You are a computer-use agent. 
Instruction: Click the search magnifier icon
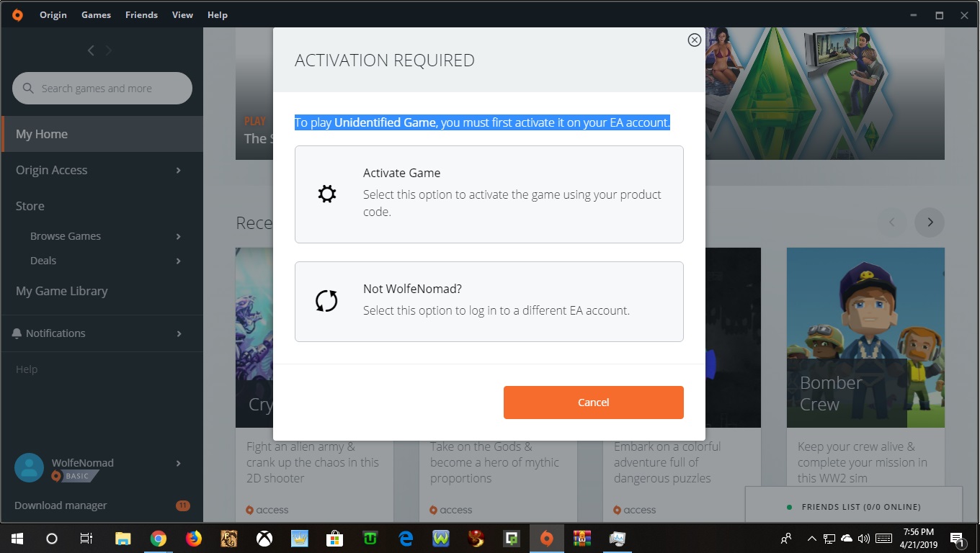point(29,88)
